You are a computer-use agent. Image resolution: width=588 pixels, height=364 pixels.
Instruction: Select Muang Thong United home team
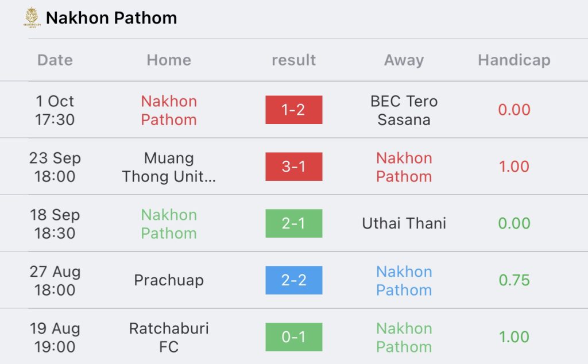(x=169, y=167)
